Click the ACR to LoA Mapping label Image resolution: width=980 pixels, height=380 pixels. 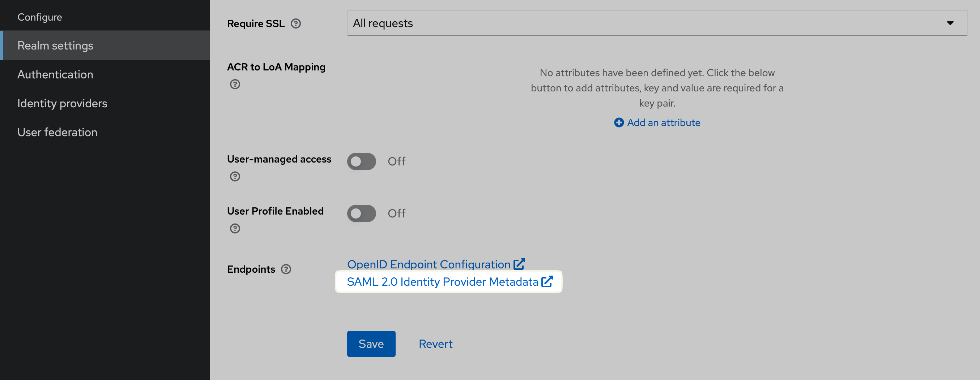pyautogui.click(x=276, y=67)
